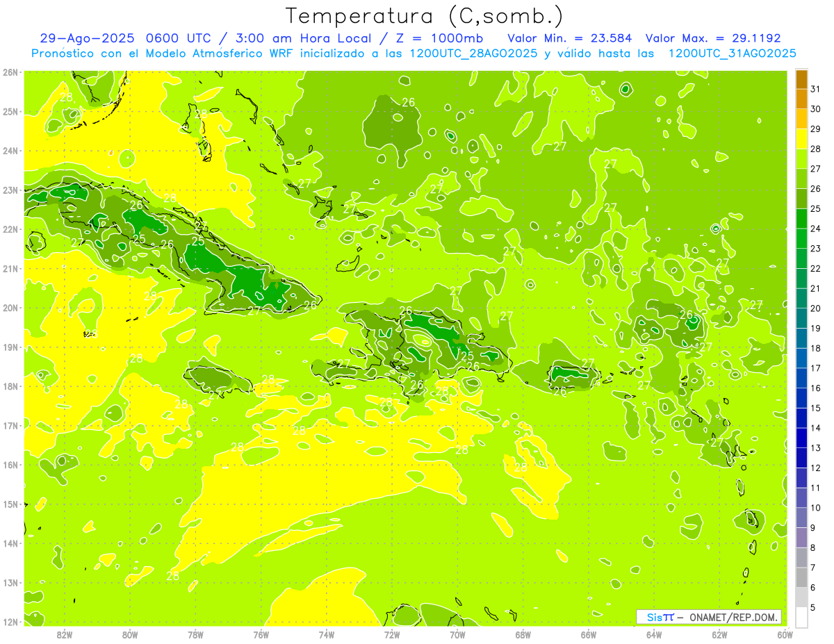Click initialization time "1200UTC_28AGO2025"

[x=474, y=53]
